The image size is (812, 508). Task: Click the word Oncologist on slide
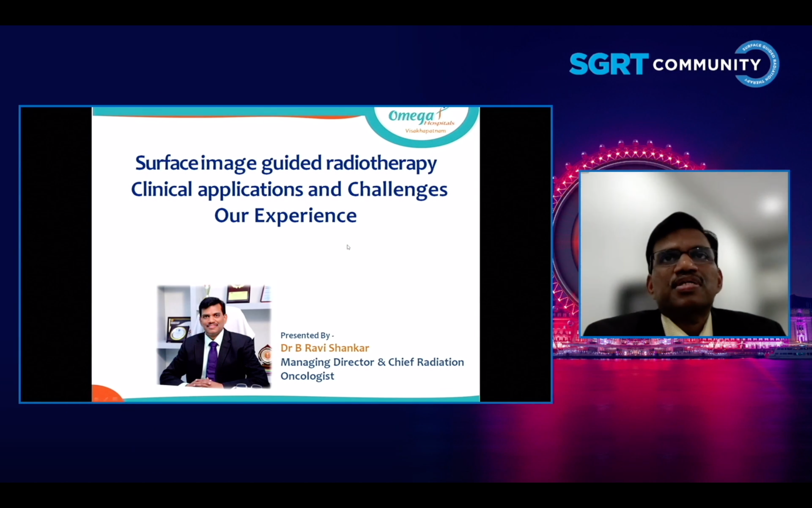coord(307,376)
